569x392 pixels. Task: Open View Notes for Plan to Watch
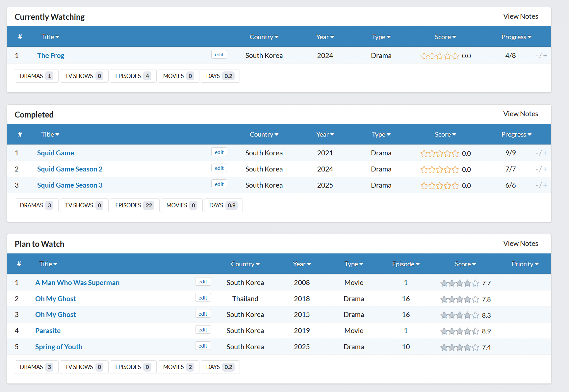tap(521, 244)
